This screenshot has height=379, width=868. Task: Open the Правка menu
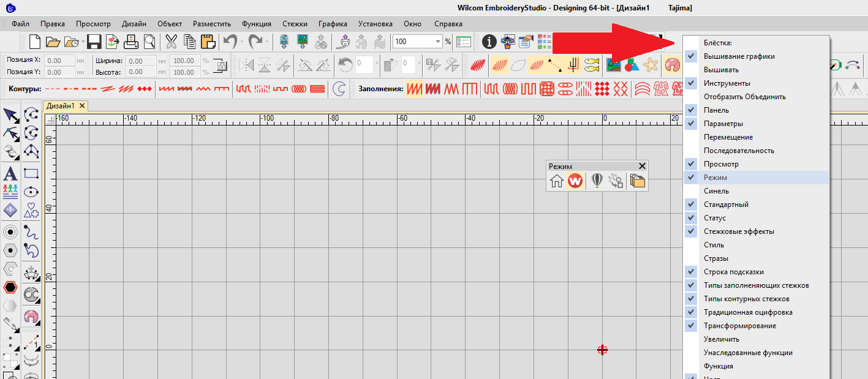tap(53, 24)
